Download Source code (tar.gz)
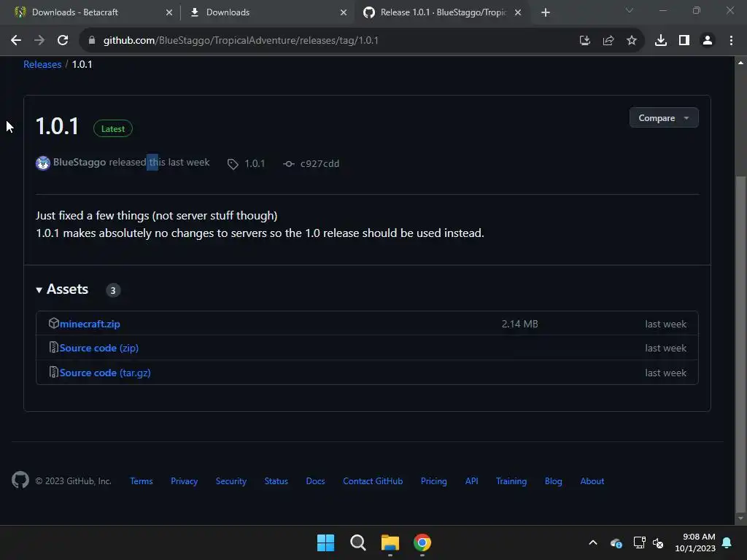Image resolution: width=747 pixels, height=560 pixels. click(105, 373)
